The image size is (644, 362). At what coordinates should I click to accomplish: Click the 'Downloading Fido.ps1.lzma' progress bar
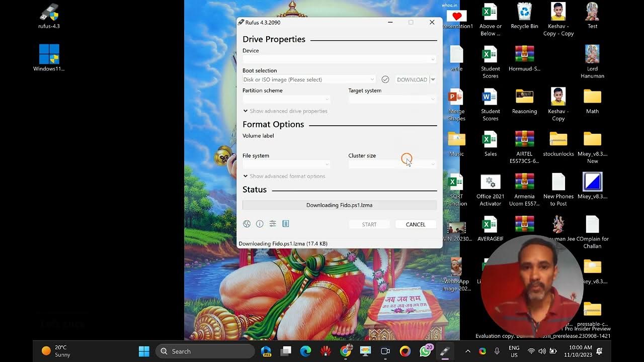tap(339, 205)
